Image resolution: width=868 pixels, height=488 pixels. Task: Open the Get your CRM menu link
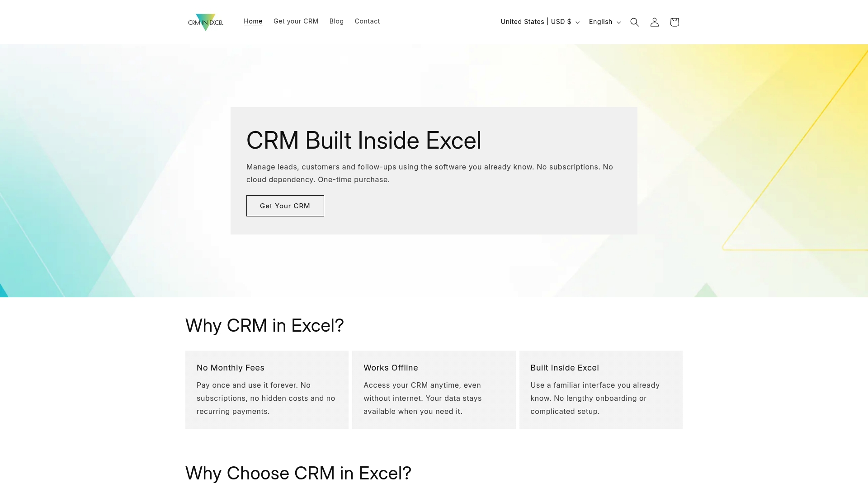pyautogui.click(x=296, y=21)
